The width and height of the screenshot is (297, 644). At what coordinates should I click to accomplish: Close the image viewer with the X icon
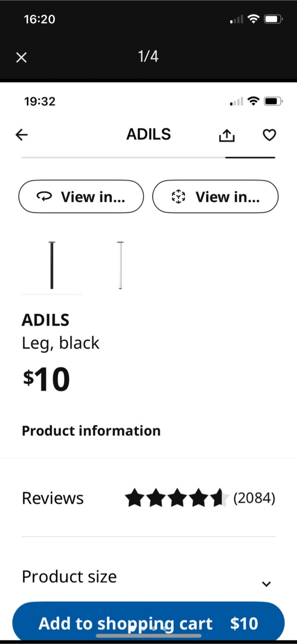click(x=21, y=57)
